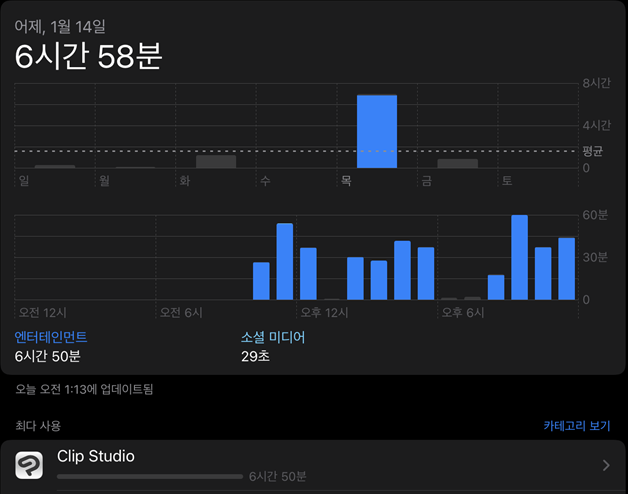Tap the 일 (Sunday) small bar
This screenshot has height=494, width=628.
point(55,166)
